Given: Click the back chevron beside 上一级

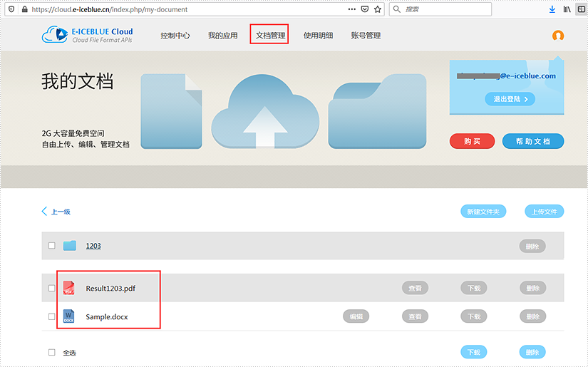Looking at the screenshot, I should (44, 211).
